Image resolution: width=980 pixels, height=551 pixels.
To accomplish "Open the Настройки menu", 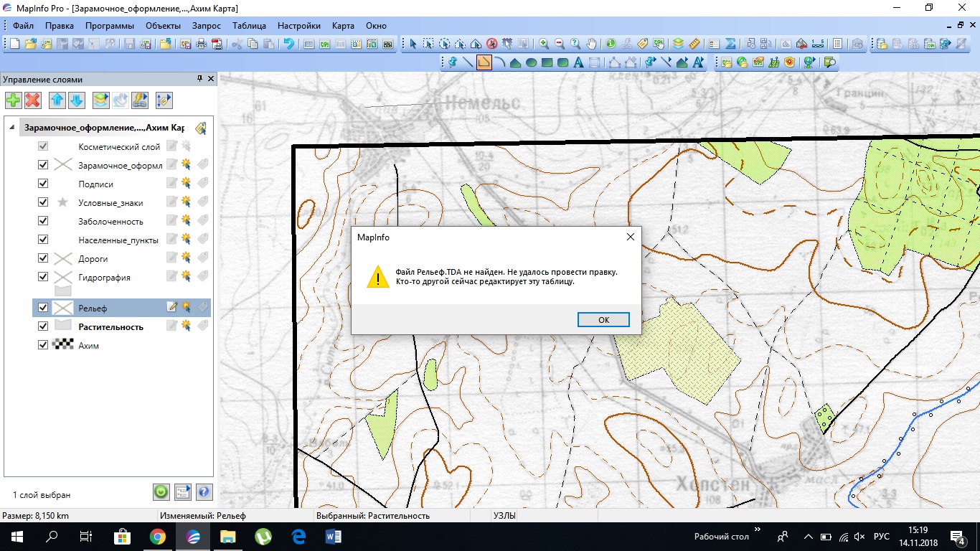I will (299, 26).
